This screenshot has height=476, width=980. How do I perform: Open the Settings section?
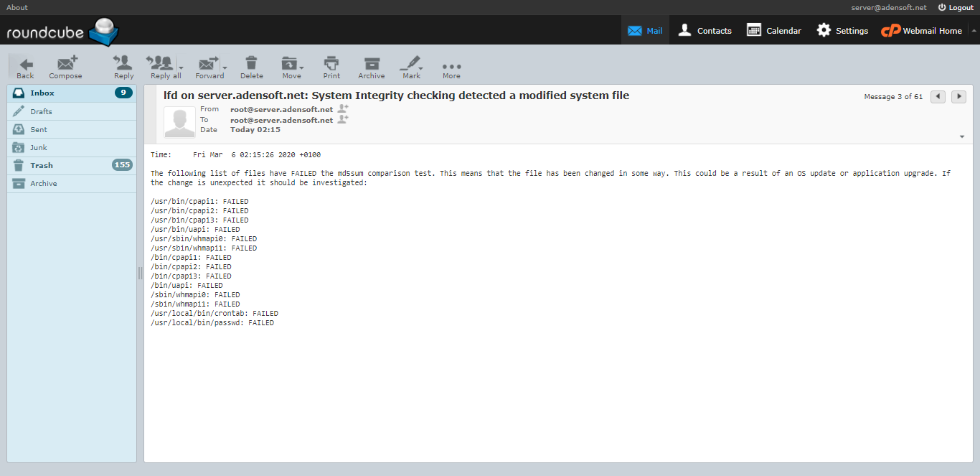click(x=842, y=31)
